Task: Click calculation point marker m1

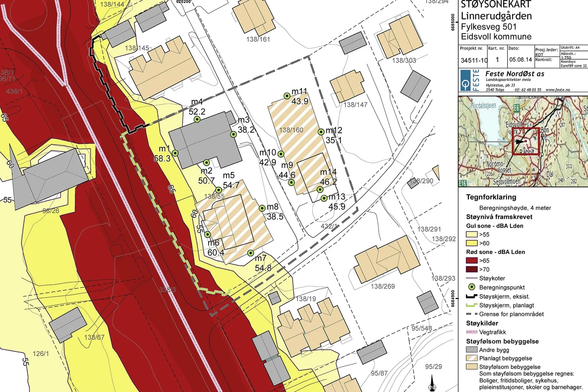Action: 175,153
